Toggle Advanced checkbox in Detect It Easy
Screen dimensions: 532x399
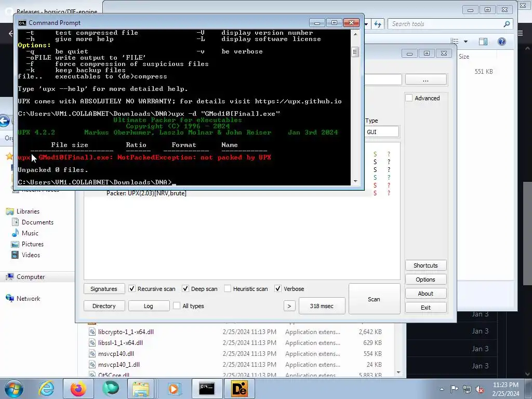[x=409, y=98]
